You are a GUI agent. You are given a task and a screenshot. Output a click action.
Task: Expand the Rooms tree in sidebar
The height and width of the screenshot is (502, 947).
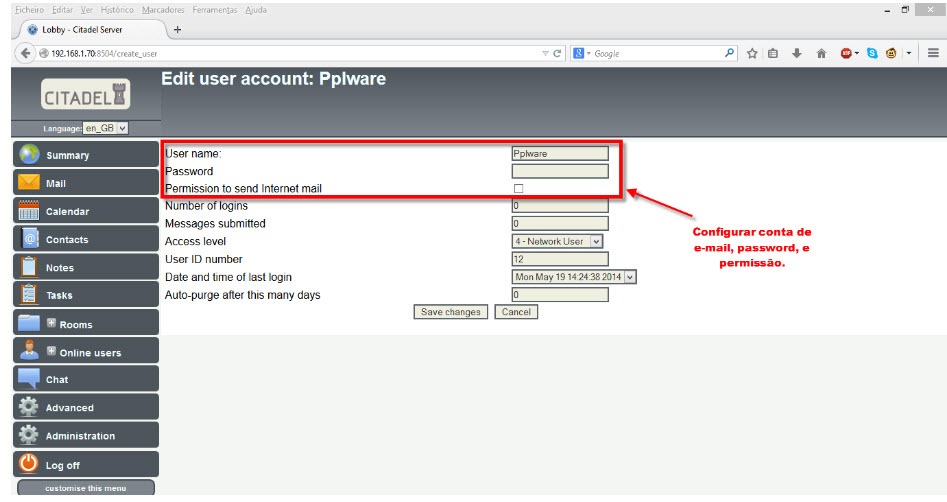tap(52, 324)
